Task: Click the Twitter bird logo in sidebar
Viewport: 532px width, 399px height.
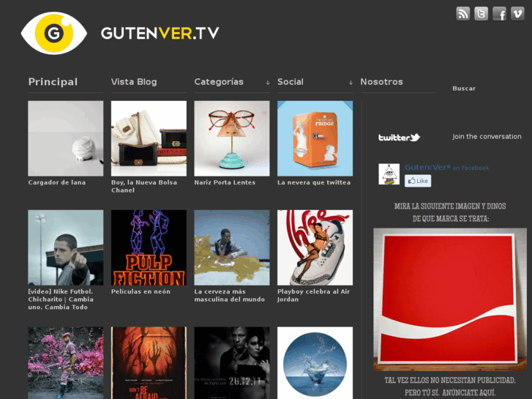Action: (x=399, y=137)
